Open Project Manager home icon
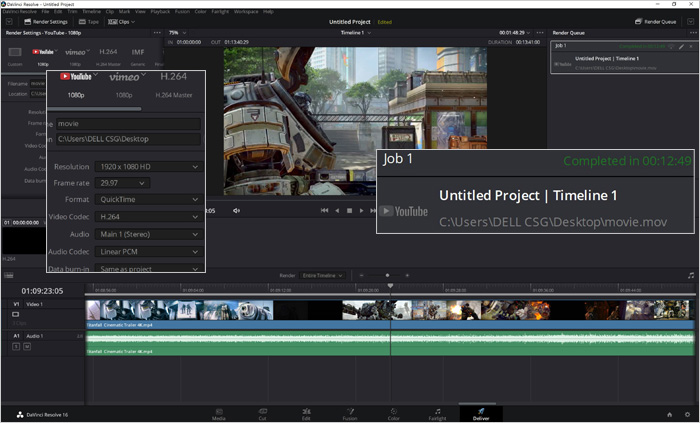700x423 pixels. [670, 415]
